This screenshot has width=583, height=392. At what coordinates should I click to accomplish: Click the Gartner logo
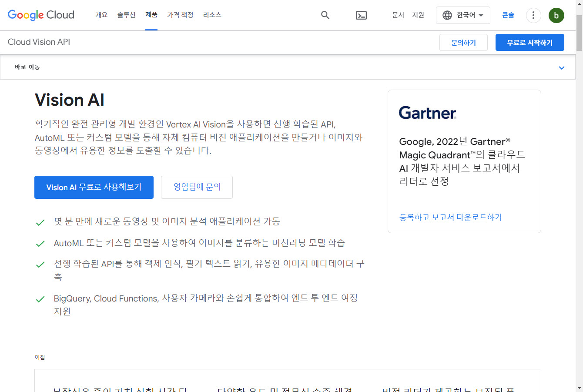pos(427,113)
